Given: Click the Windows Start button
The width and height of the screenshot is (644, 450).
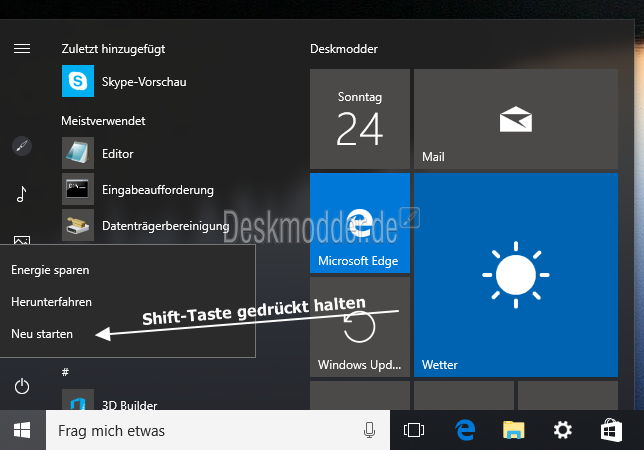Looking at the screenshot, I should point(22,430).
